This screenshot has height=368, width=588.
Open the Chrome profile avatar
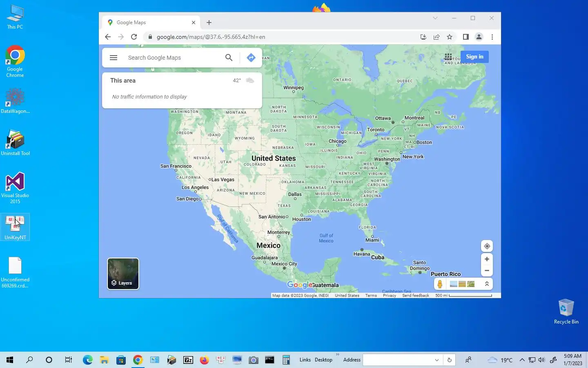coord(479,37)
